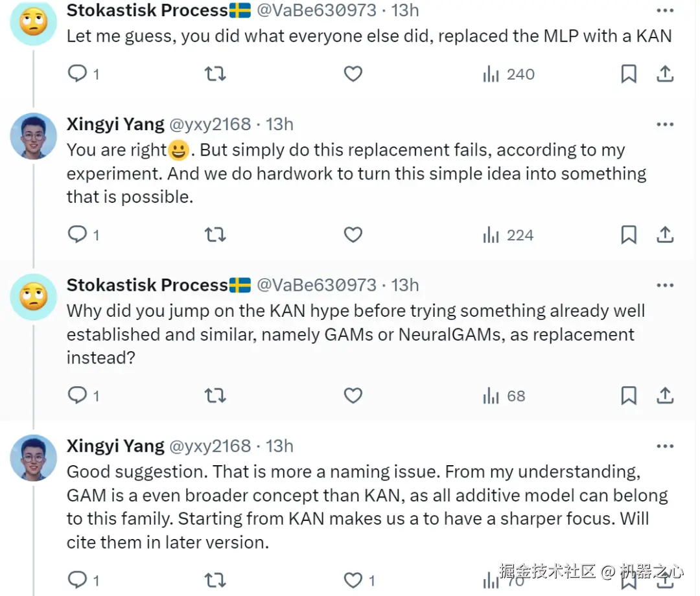Reply to the "KAN hype" tweet
Image resolution: width=700 pixels, height=596 pixels.
pos(78,396)
